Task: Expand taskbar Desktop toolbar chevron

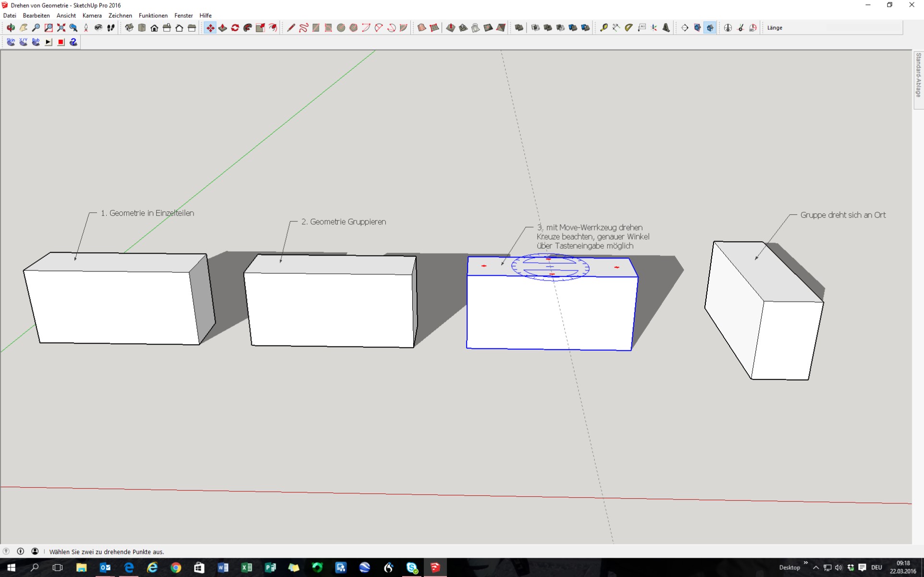Action: [806, 563]
